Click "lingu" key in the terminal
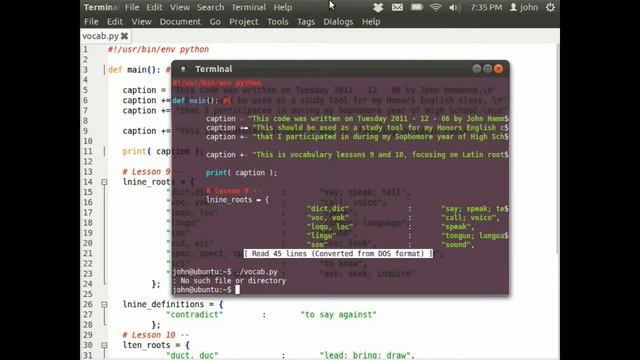Screen dimensions: 640x360 coord(322,236)
